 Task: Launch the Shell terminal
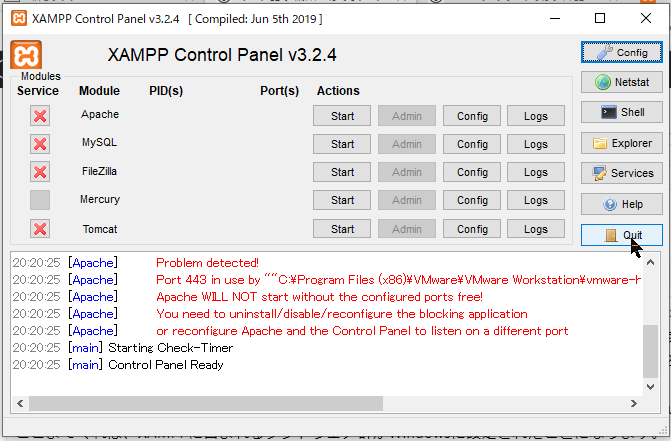click(622, 112)
